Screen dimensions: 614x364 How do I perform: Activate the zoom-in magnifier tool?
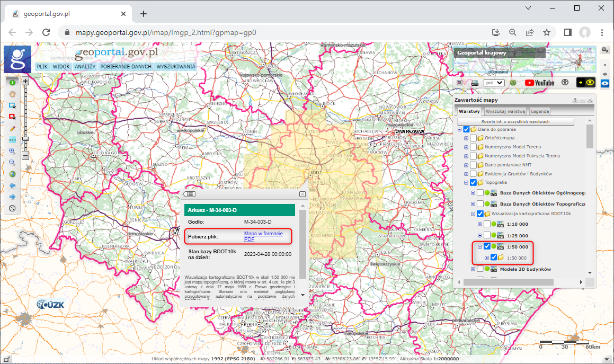11,151
